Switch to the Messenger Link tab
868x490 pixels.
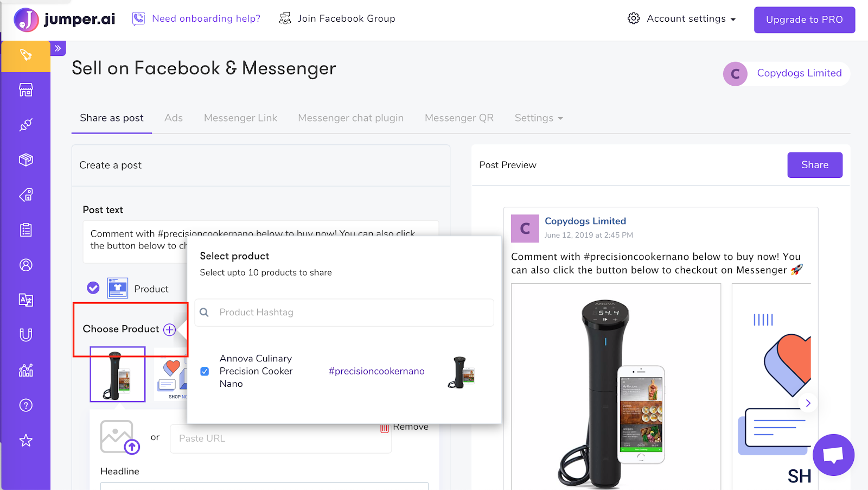tap(240, 118)
